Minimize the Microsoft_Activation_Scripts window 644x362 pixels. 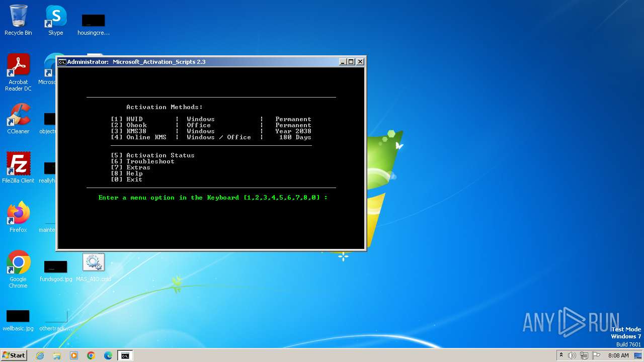[x=343, y=62]
